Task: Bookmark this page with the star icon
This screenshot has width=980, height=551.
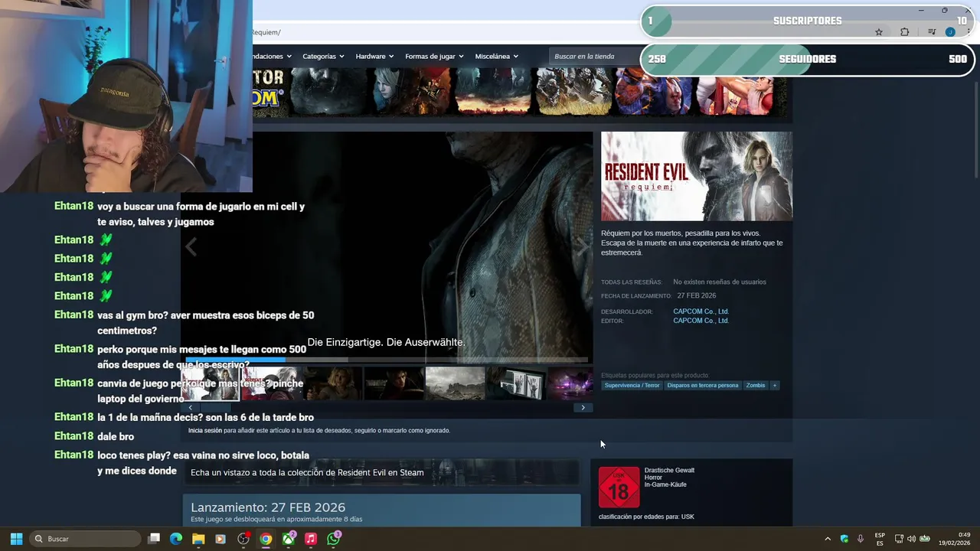Action: pyautogui.click(x=879, y=32)
